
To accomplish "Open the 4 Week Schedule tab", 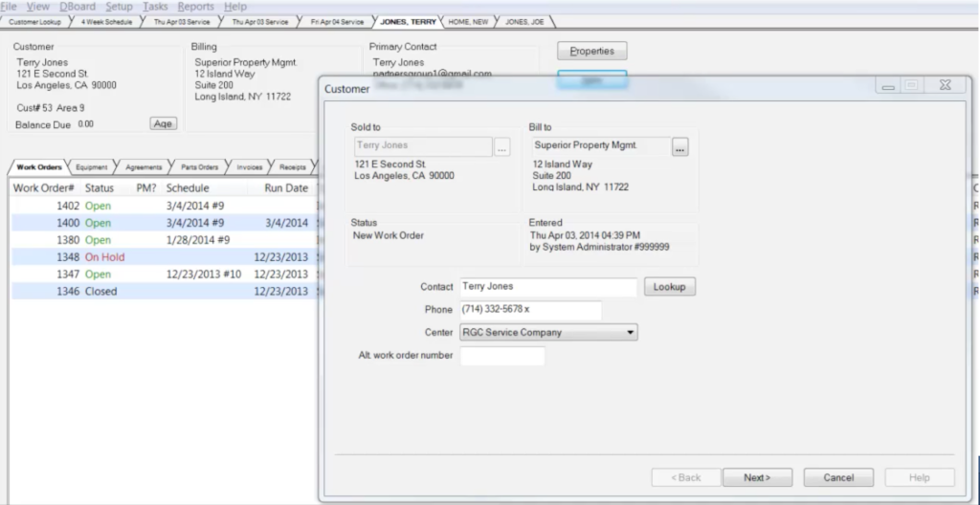I will point(106,21).
